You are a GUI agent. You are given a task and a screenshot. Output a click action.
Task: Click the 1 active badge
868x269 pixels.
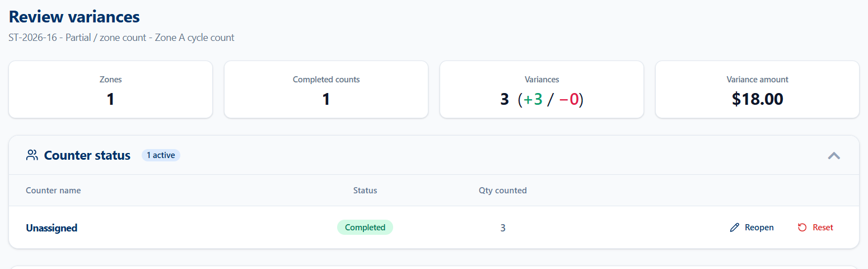tap(161, 155)
